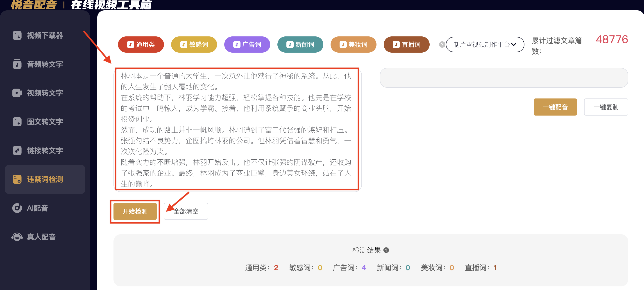Click the 直播词: 1 result count
The image size is (644, 290).
tap(481, 268)
